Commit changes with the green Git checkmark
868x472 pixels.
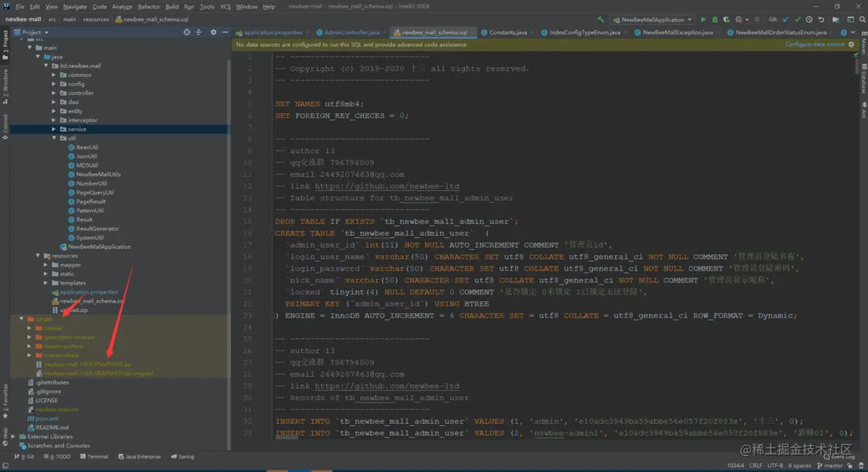[x=797, y=20]
